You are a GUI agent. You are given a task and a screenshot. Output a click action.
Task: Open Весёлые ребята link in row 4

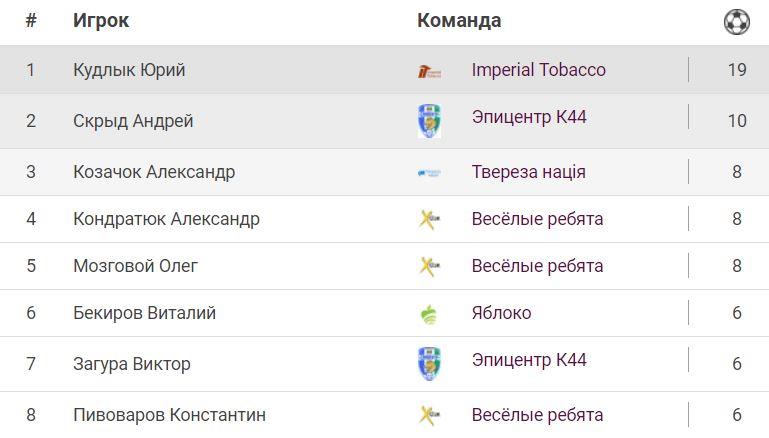(537, 219)
